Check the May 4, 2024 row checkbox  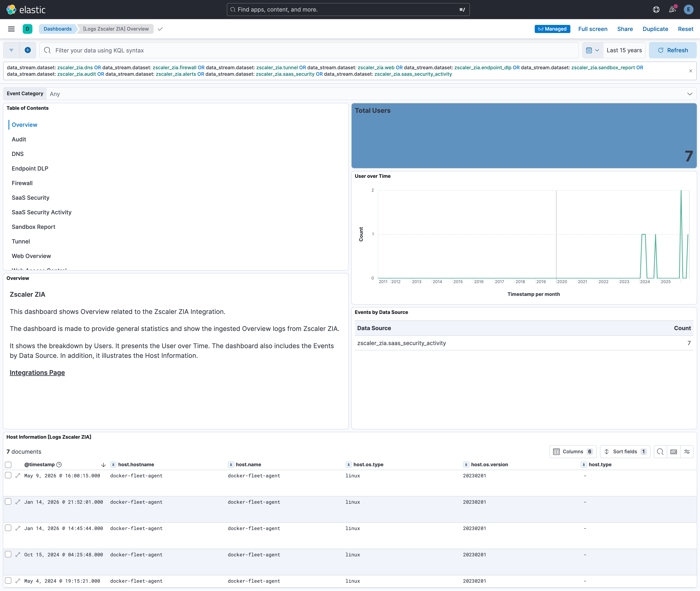point(8,581)
